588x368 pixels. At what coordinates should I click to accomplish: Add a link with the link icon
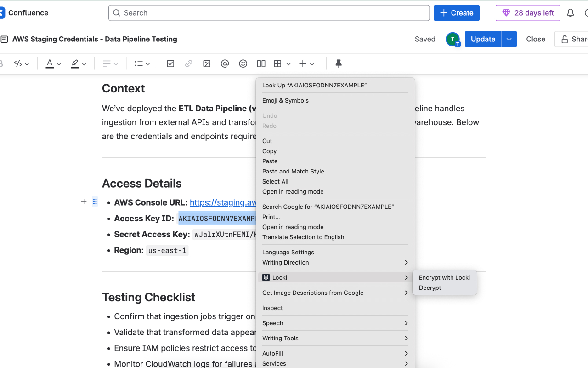(x=188, y=63)
